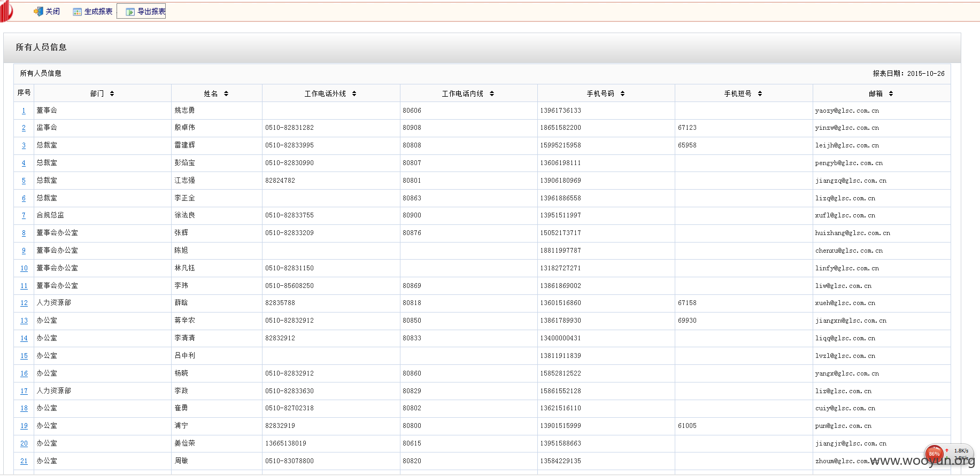Sort by 手机号码 column arrows
Viewport: 980px width, 476px height.
[622, 93]
